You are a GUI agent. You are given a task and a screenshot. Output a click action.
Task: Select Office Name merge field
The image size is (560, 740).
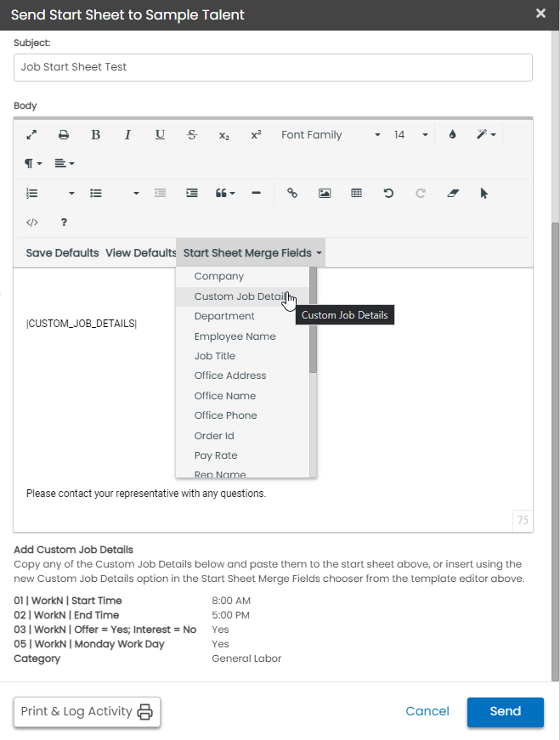tap(243, 396)
